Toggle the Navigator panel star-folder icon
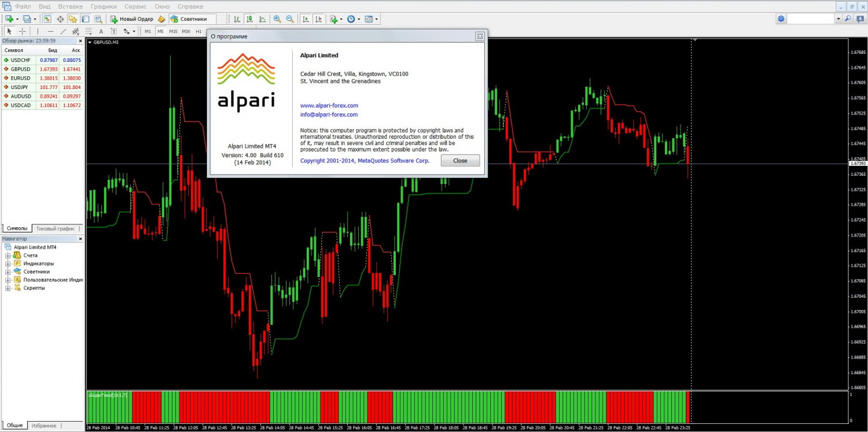The image size is (868, 432). pyautogui.click(x=72, y=19)
